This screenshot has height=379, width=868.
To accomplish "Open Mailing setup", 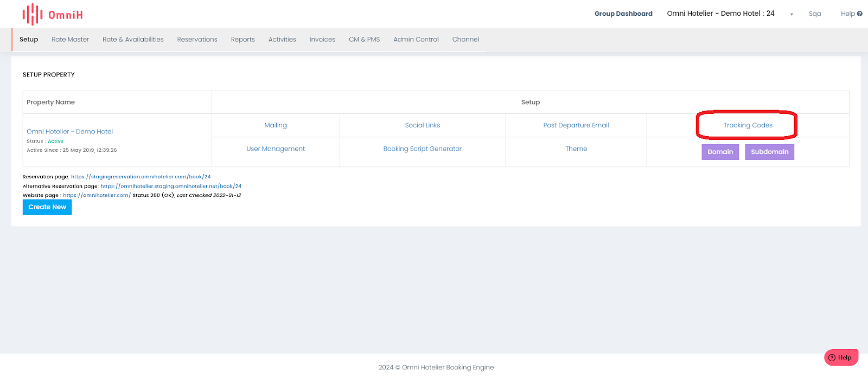I will [x=276, y=125].
